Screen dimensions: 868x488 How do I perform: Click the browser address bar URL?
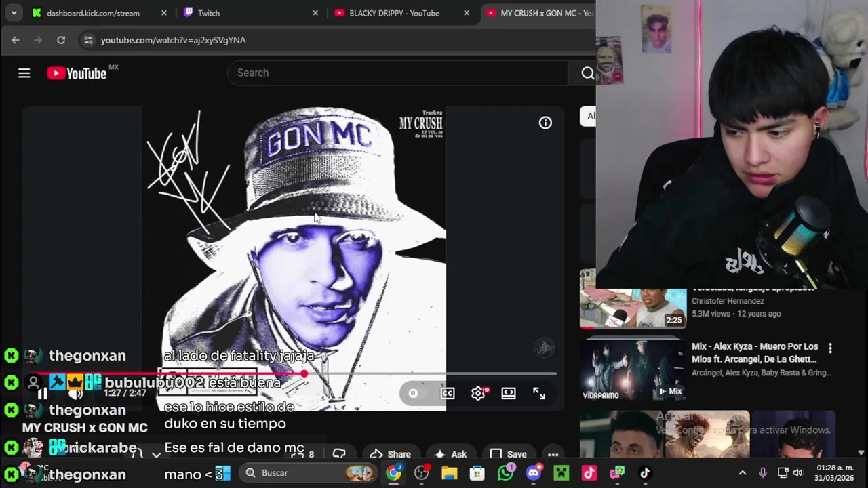pos(174,40)
